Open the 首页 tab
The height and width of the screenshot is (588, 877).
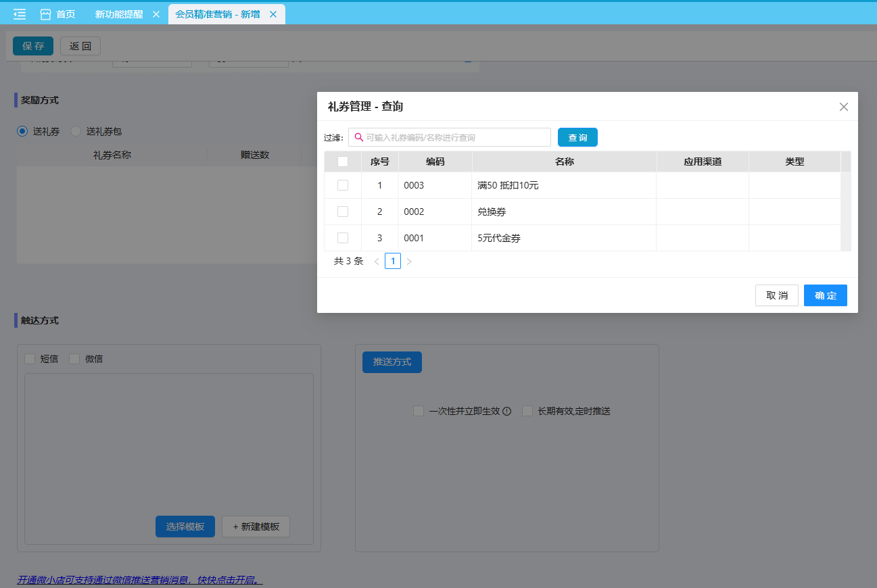(x=66, y=14)
